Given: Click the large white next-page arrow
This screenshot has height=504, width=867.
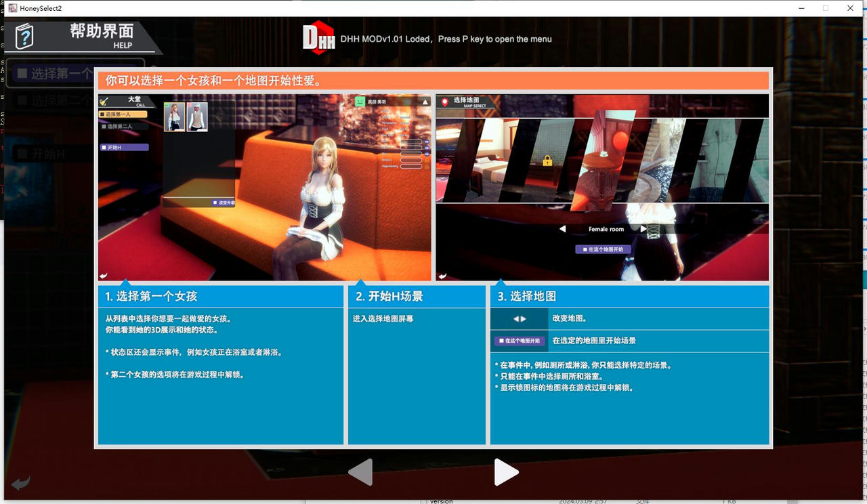Looking at the screenshot, I should pos(507,472).
